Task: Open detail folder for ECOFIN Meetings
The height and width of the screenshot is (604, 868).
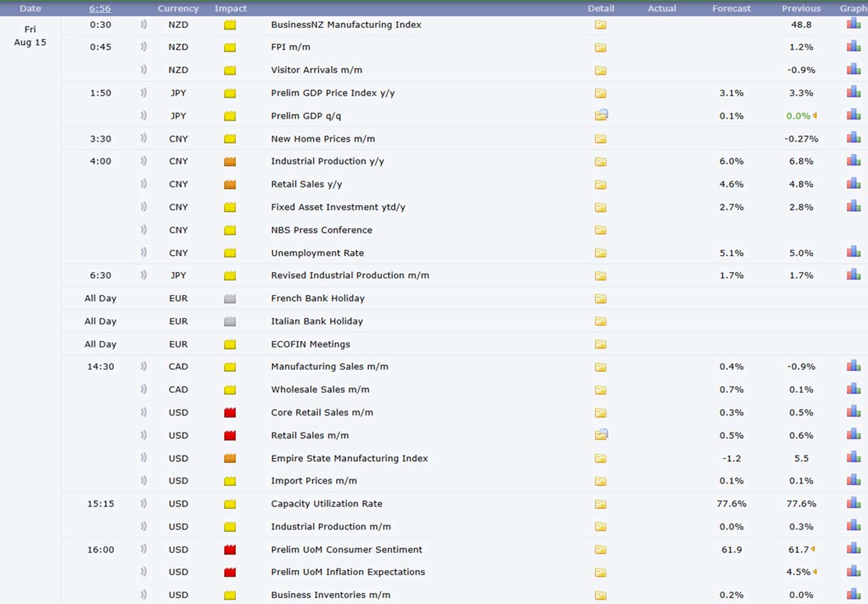Action: point(600,344)
